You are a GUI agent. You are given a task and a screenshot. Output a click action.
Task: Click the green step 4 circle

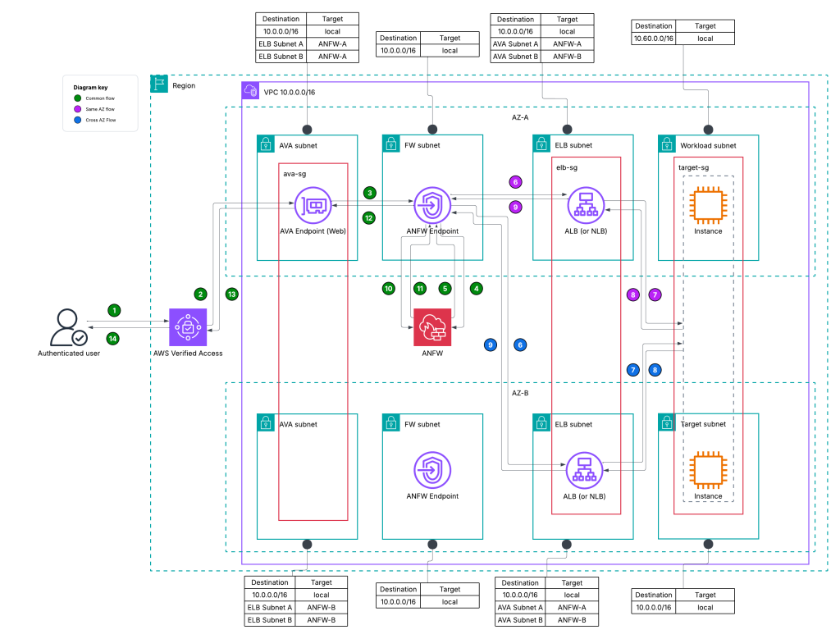pyautogui.click(x=477, y=289)
